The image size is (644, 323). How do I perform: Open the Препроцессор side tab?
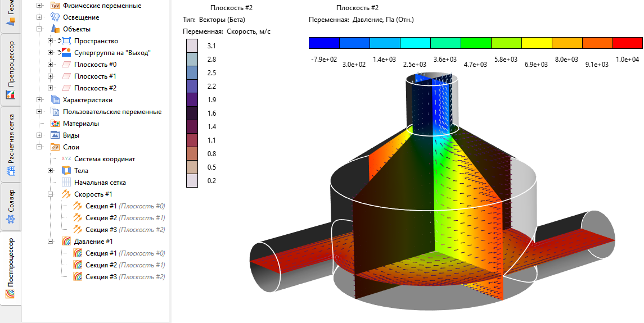[x=11, y=70]
